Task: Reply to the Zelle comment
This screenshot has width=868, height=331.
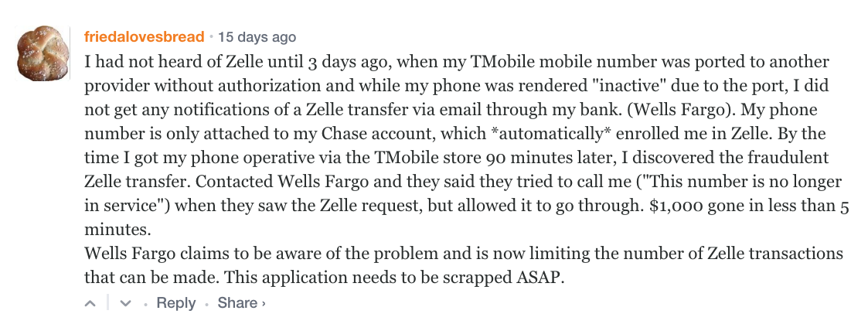Action: [175, 303]
